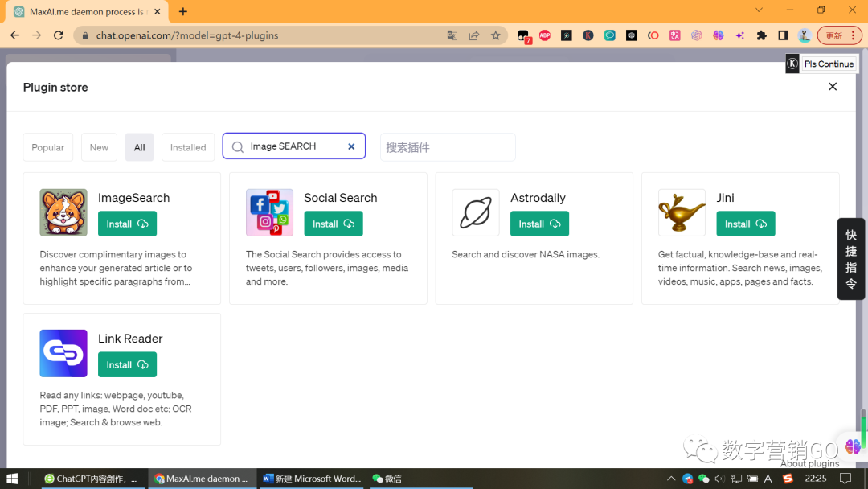Image resolution: width=868 pixels, height=489 pixels.
Task: Install the Social Search plugin
Action: [334, 224]
